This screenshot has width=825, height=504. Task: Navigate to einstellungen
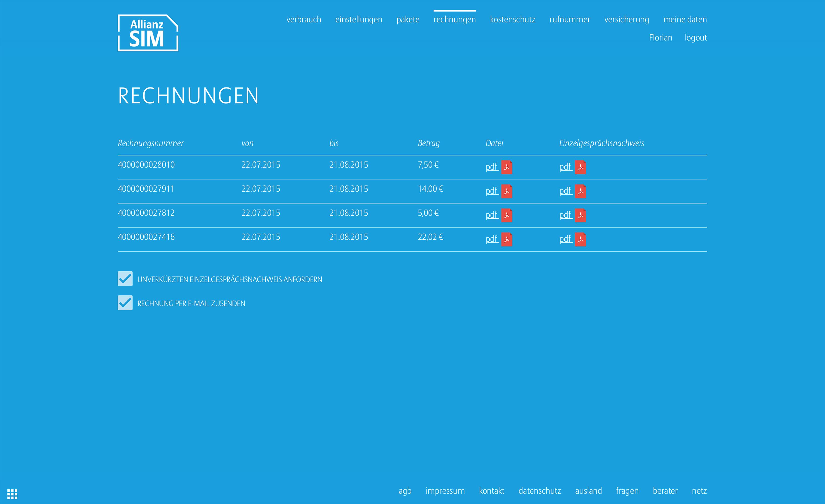(359, 19)
